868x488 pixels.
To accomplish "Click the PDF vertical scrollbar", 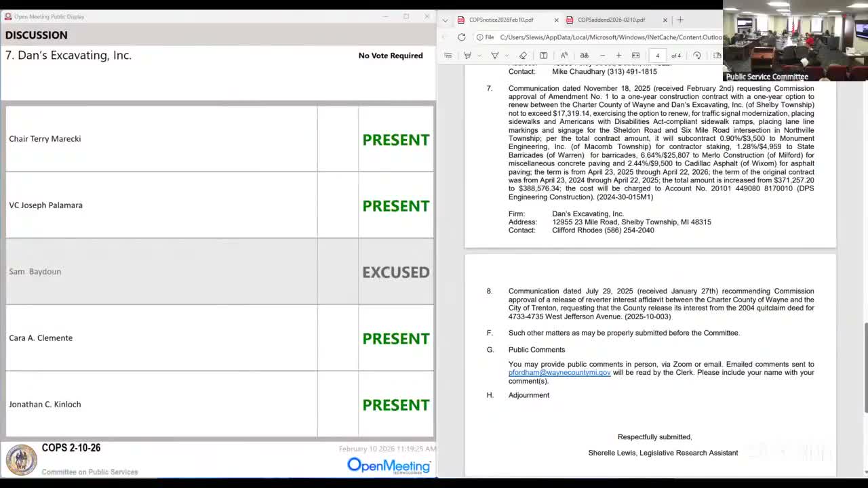I will click(865, 369).
